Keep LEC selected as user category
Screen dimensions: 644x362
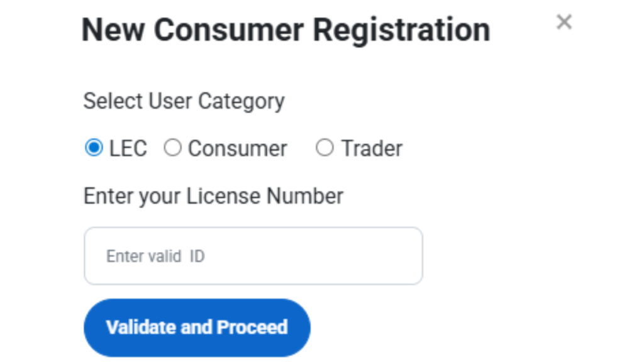(93, 148)
